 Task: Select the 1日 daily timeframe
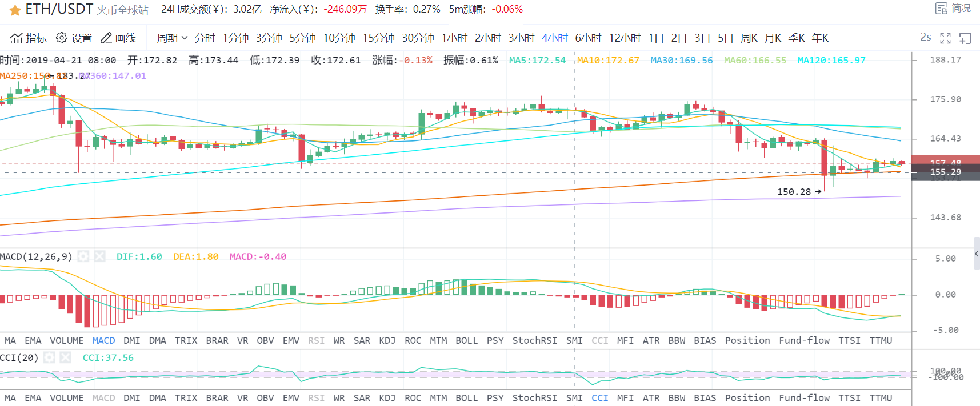pos(655,38)
